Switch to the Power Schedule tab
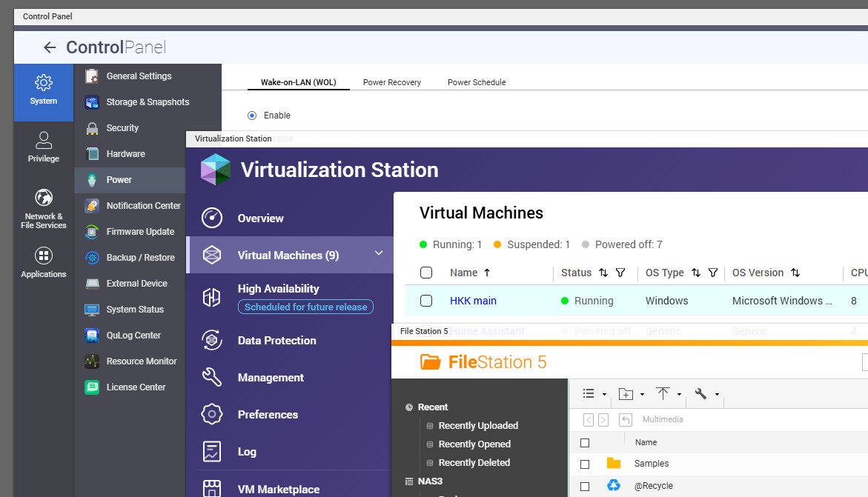The width and height of the screenshot is (868, 497). click(x=477, y=82)
